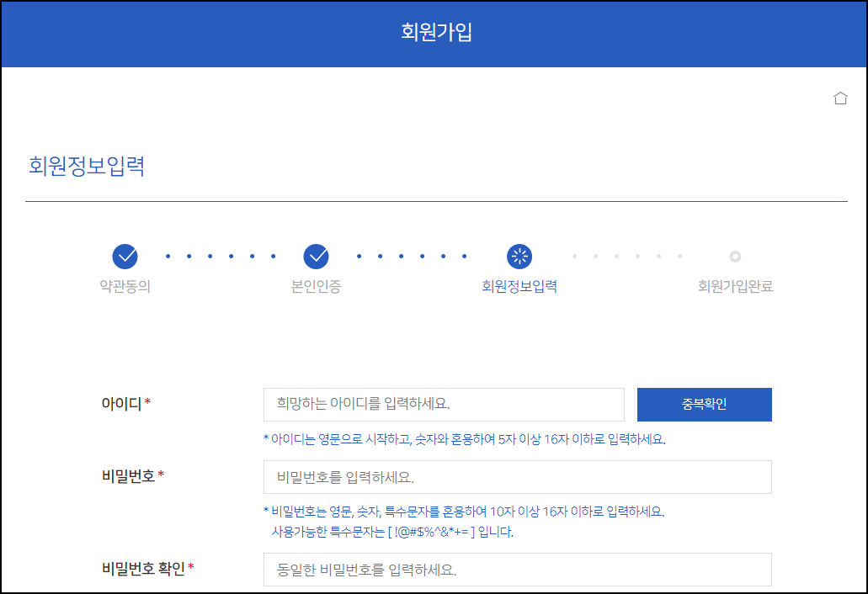Click the 회원정보입력 step label under progress

(519, 286)
